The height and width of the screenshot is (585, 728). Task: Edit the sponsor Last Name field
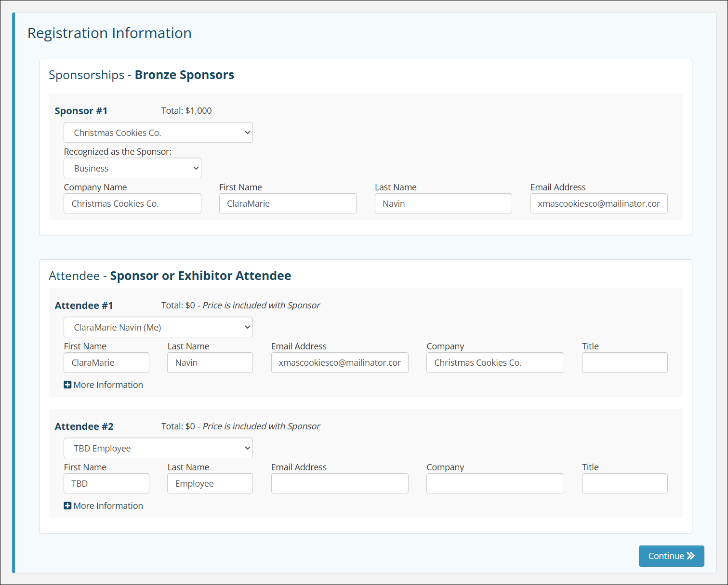(x=443, y=203)
